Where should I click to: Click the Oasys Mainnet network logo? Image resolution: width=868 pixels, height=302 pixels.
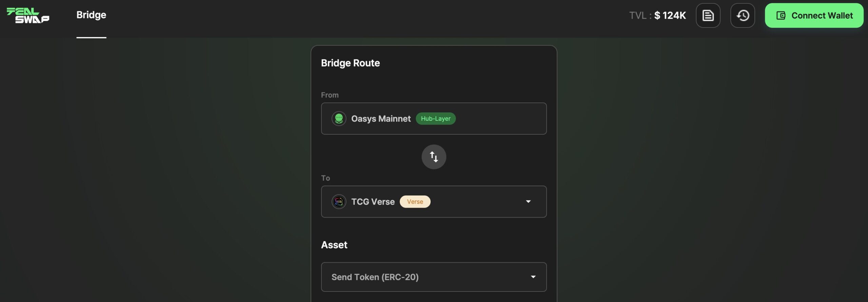[x=339, y=119]
